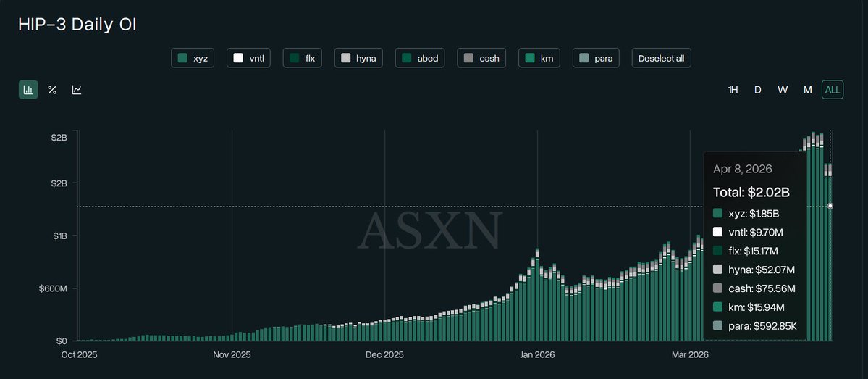Toggle the para series filter
Screen dimensions: 868x379
(596, 58)
